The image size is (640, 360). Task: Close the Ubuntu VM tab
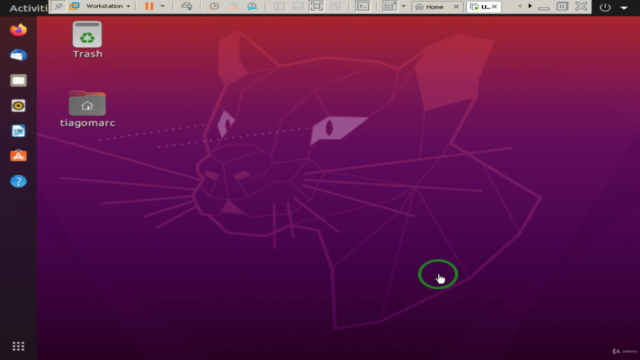click(x=494, y=7)
